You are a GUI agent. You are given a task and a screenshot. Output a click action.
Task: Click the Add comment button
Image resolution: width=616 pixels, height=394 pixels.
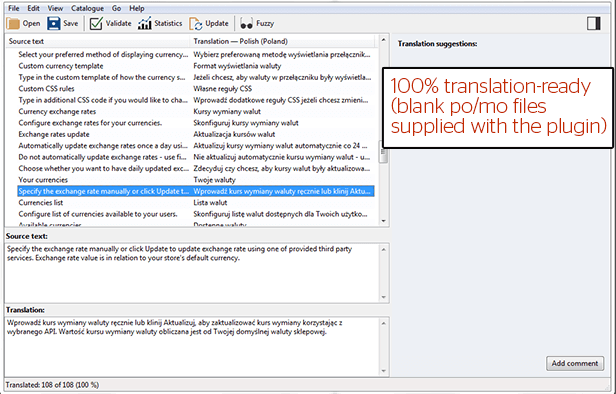(x=574, y=363)
